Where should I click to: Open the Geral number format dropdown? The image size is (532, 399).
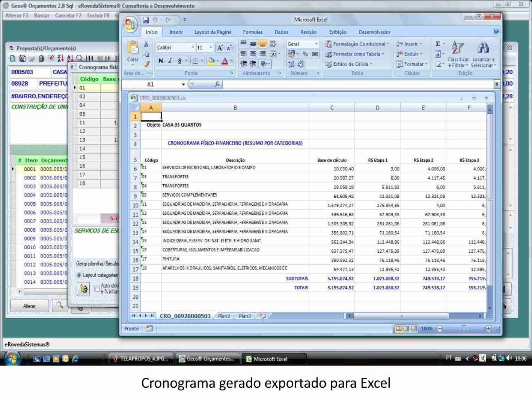coord(316,44)
